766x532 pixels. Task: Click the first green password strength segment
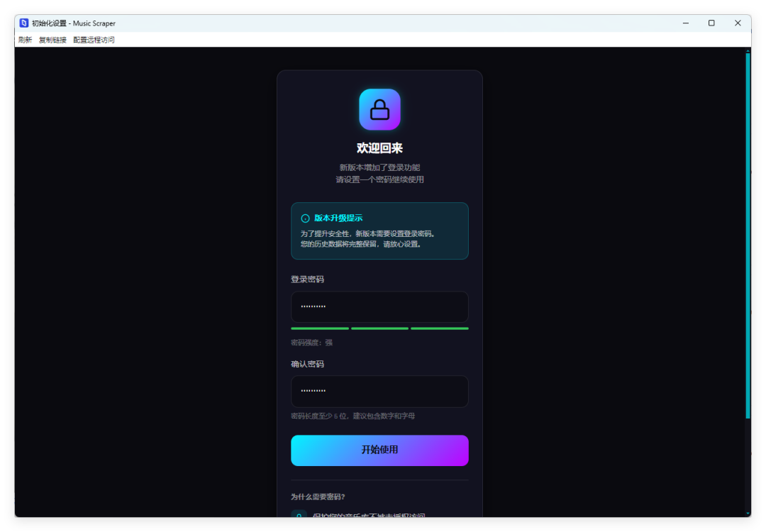click(x=320, y=328)
